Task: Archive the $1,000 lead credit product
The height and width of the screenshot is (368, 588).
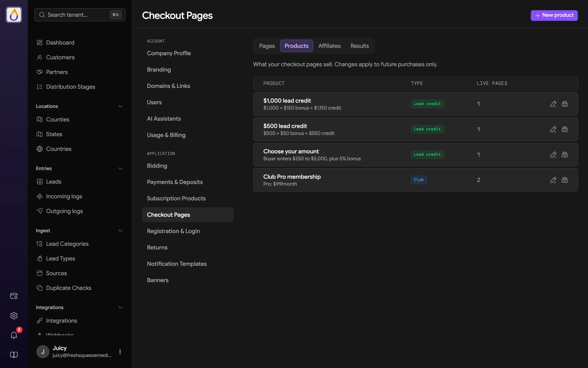Action: tap(565, 104)
